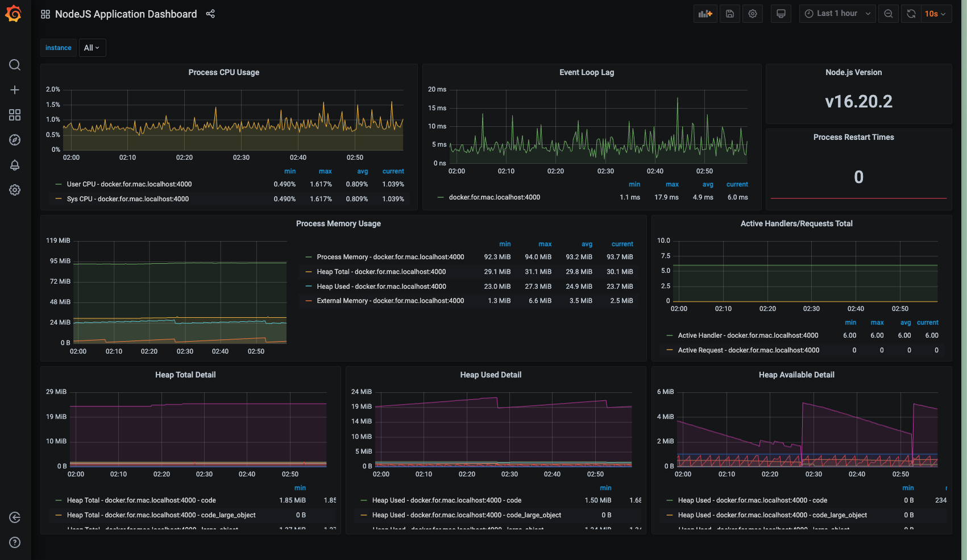This screenshot has width=967, height=560.
Task: Open the instance All dropdown
Action: click(x=92, y=48)
